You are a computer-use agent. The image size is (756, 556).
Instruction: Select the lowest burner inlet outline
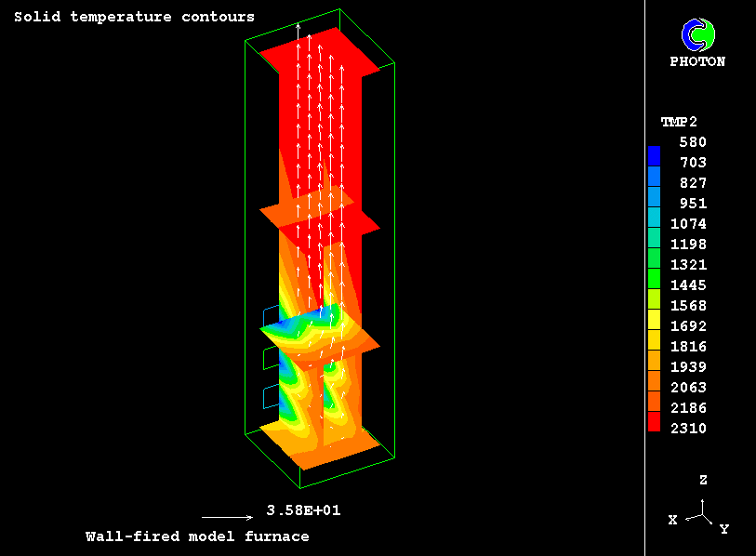click(x=270, y=398)
